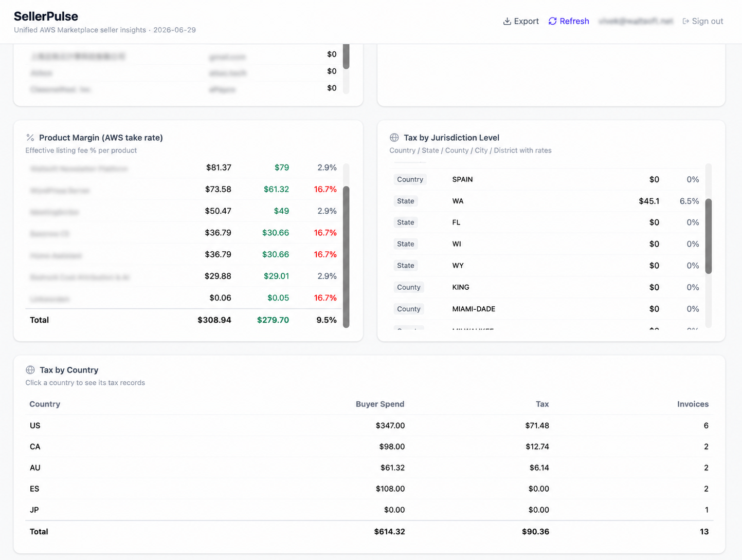Open the blurred account email in header
Image resolution: width=742 pixels, height=560 pixels.
pos(636,21)
